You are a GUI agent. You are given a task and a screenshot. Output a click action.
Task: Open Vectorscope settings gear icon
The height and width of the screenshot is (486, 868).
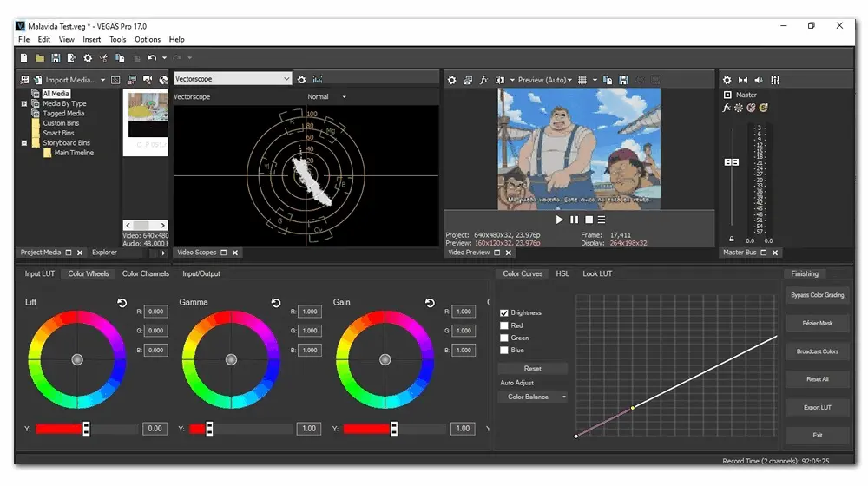click(x=301, y=80)
